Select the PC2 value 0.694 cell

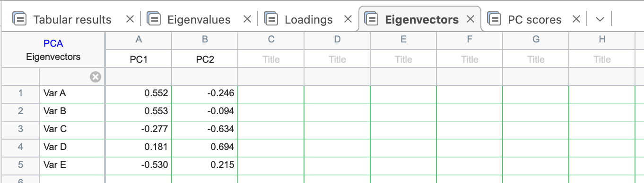tap(205, 147)
